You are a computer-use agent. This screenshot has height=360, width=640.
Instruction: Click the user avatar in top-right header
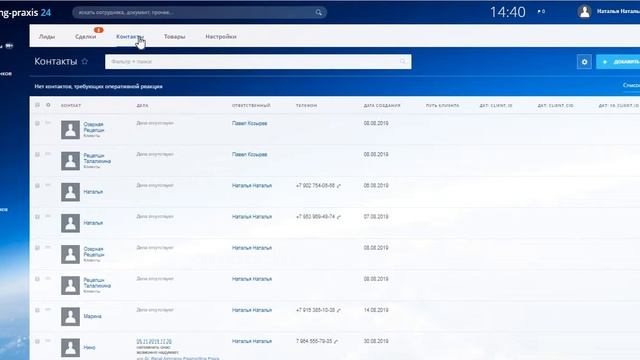click(584, 11)
